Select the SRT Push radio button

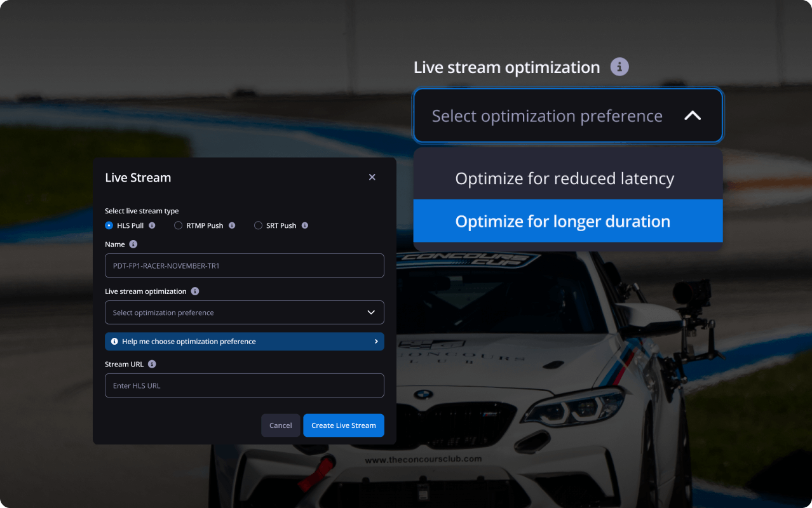258,225
